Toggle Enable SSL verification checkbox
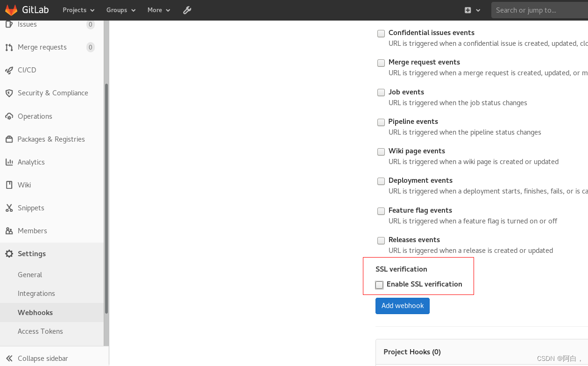 pos(379,285)
